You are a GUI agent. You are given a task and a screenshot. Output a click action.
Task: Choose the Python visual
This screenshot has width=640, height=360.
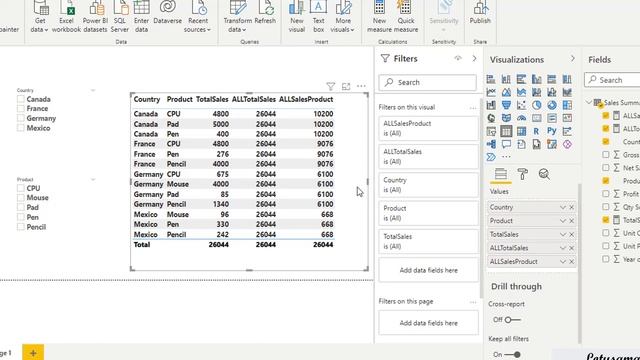(552, 131)
